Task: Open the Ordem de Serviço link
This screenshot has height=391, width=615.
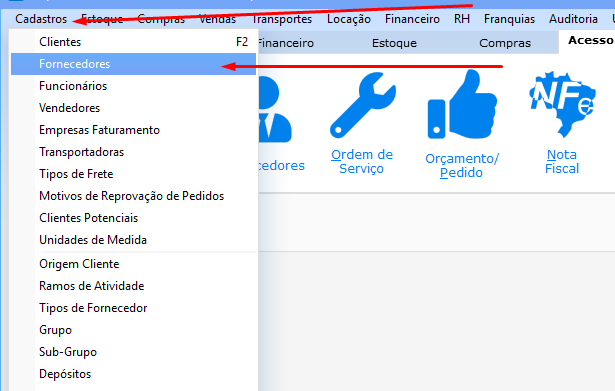Action: coord(362,161)
